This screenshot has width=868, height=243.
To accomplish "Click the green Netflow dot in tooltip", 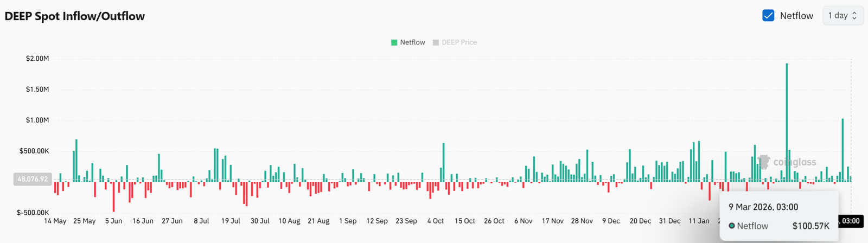I will pyautogui.click(x=732, y=226).
